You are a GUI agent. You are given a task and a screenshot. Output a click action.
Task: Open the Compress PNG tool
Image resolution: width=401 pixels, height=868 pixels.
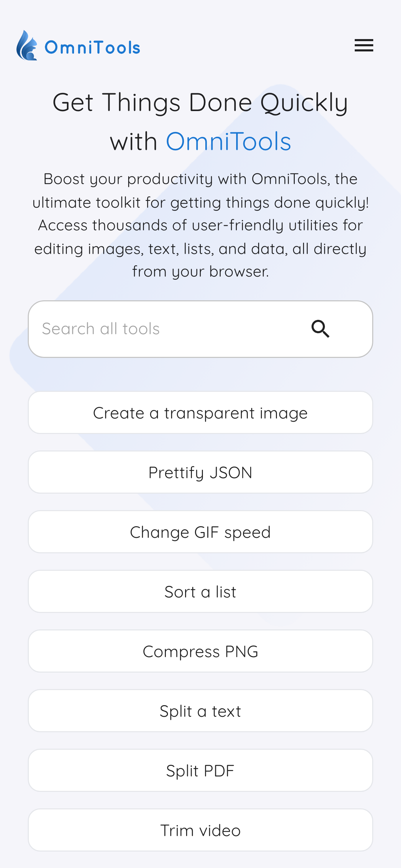[x=200, y=651]
